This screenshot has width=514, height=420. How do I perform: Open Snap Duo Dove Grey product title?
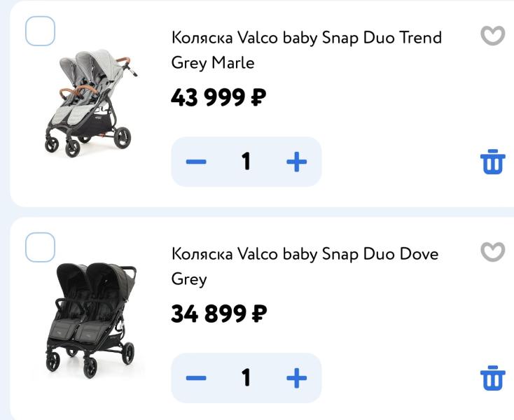click(x=305, y=266)
